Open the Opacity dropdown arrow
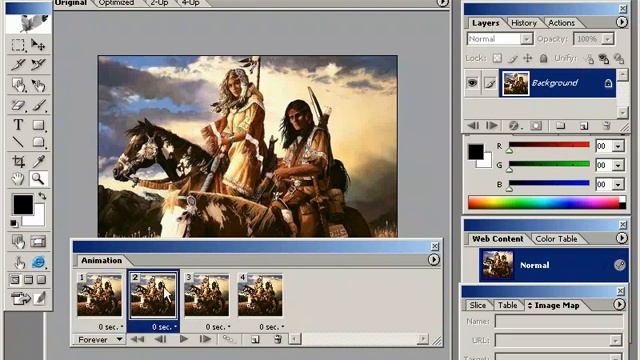640x360 pixels. (608, 39)
